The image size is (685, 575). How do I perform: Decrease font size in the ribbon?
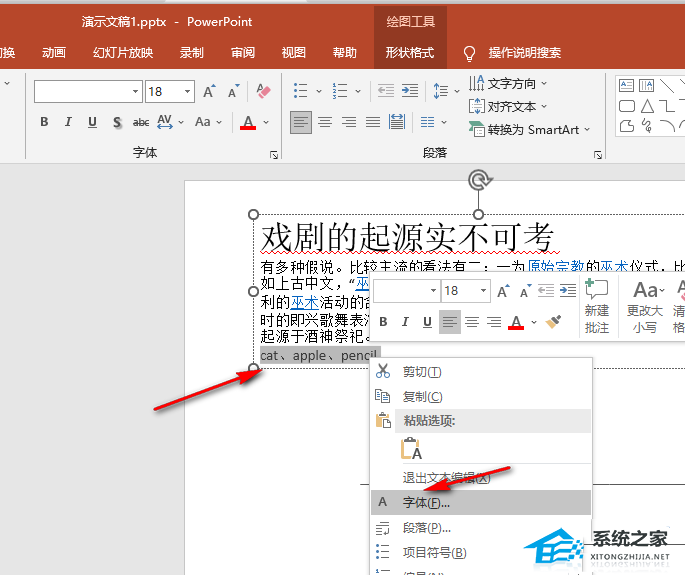point(233,91)
